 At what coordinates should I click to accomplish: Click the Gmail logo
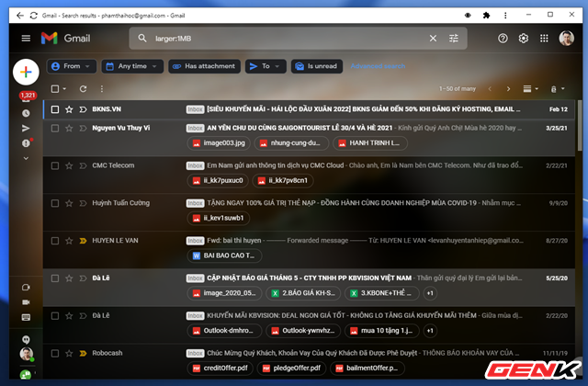tap(65, 39)
